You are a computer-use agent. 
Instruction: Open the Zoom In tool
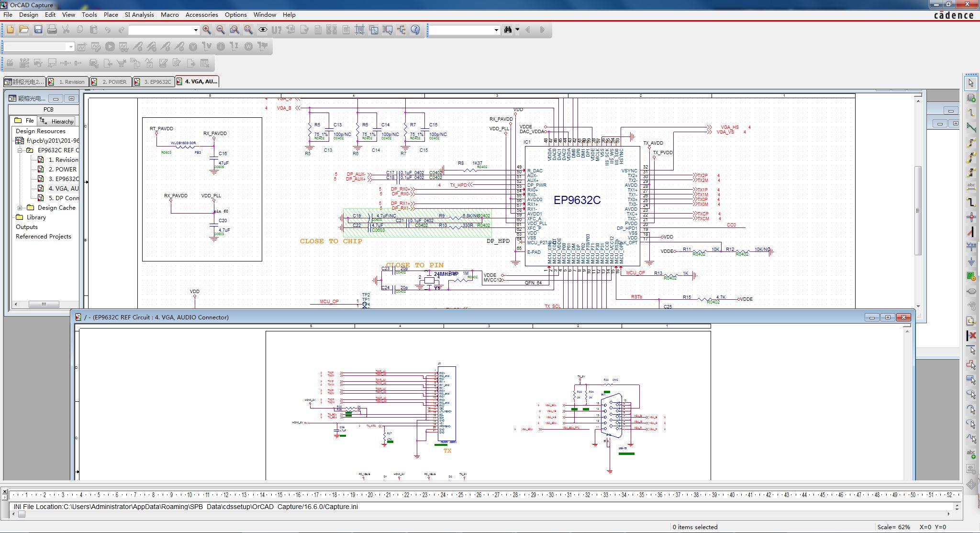point(207,30)
